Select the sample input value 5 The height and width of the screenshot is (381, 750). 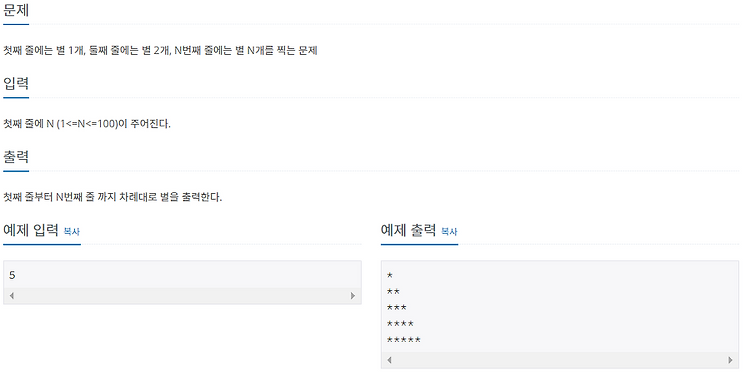tap(12, 275)
